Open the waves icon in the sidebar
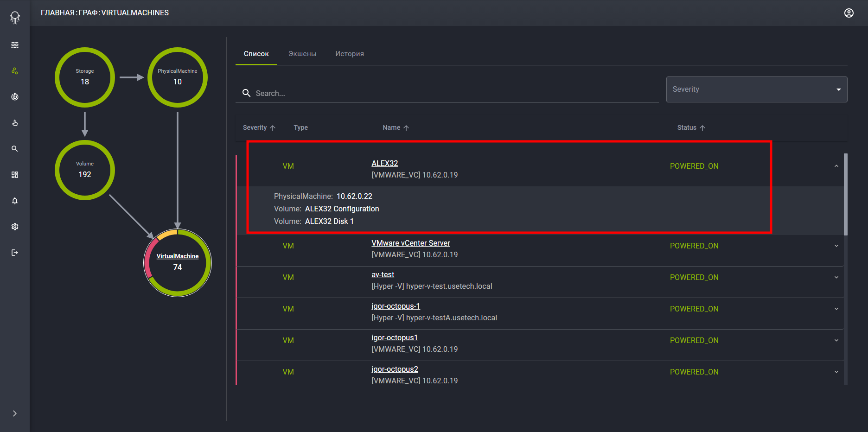This screenshot has width=868, height=432. (15, 45)
